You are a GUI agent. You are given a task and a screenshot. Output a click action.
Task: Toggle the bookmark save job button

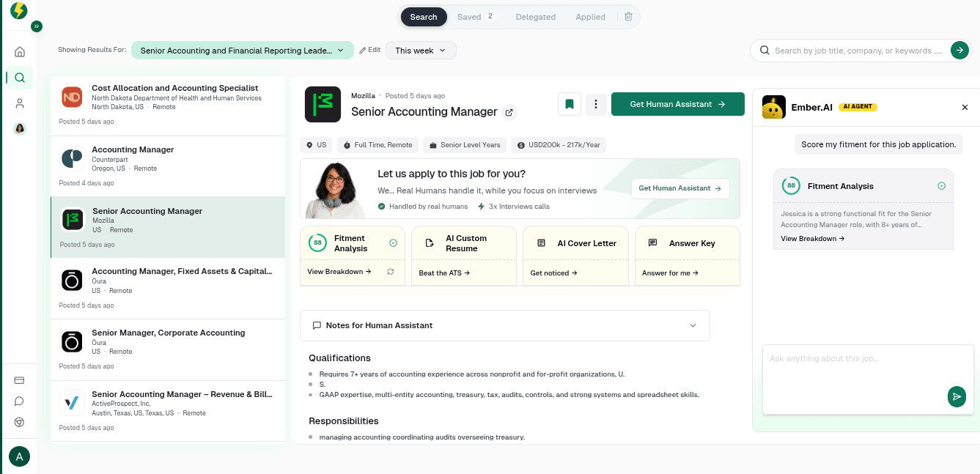[x=570, y=104]
